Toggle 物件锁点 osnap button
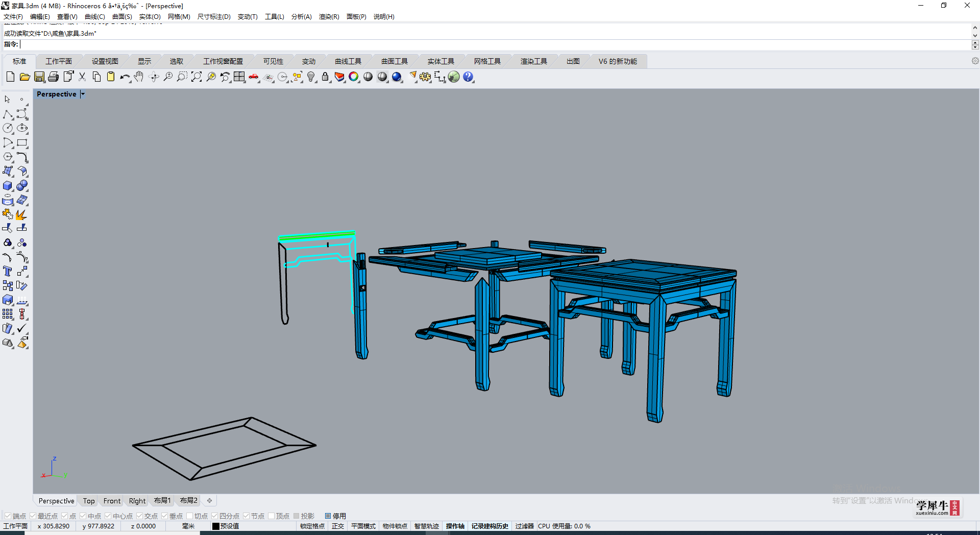The image size is (980, 535). [x=395, y=526]
